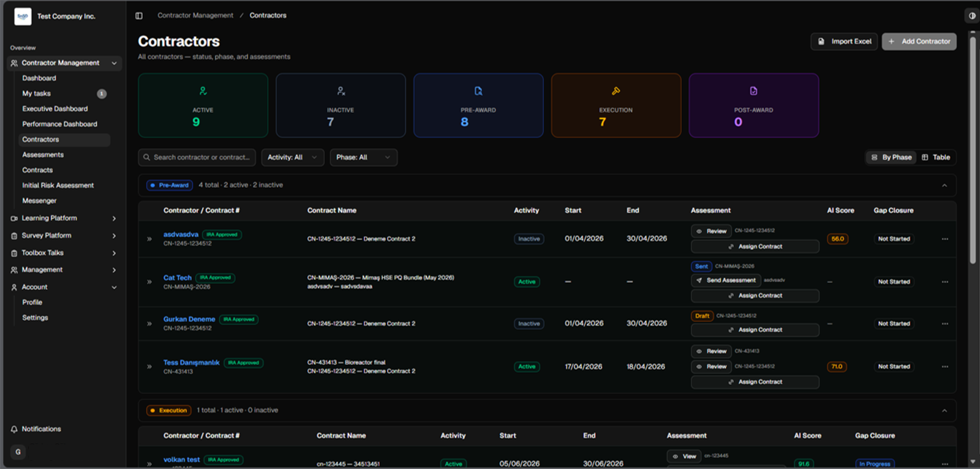The width and height of the screenshot is (980, 469).
Task: Go to Assessments page
Action: [x=43, y=155]
